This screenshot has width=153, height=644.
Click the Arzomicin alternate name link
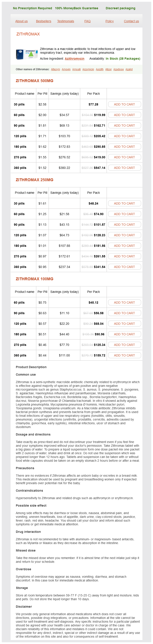click(88, 70)
